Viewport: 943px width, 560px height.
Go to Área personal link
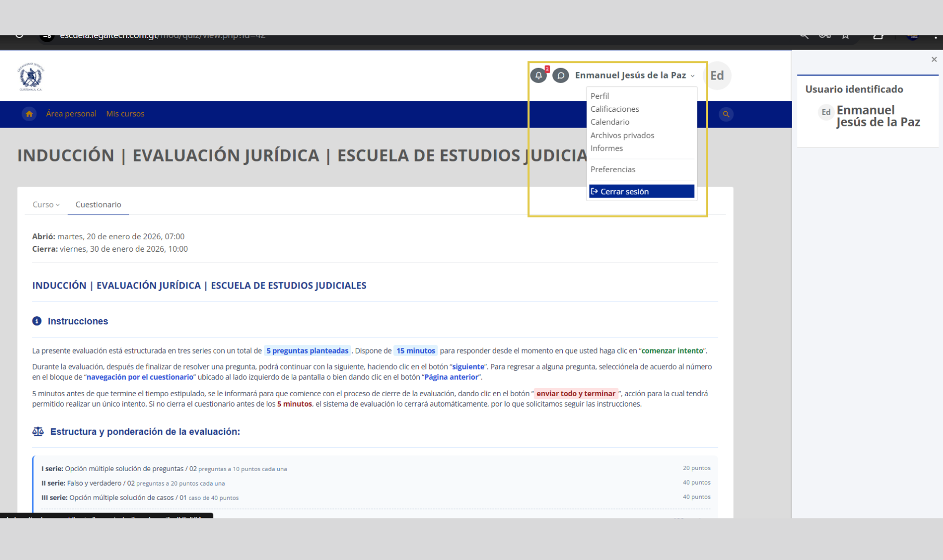(71, 114)
